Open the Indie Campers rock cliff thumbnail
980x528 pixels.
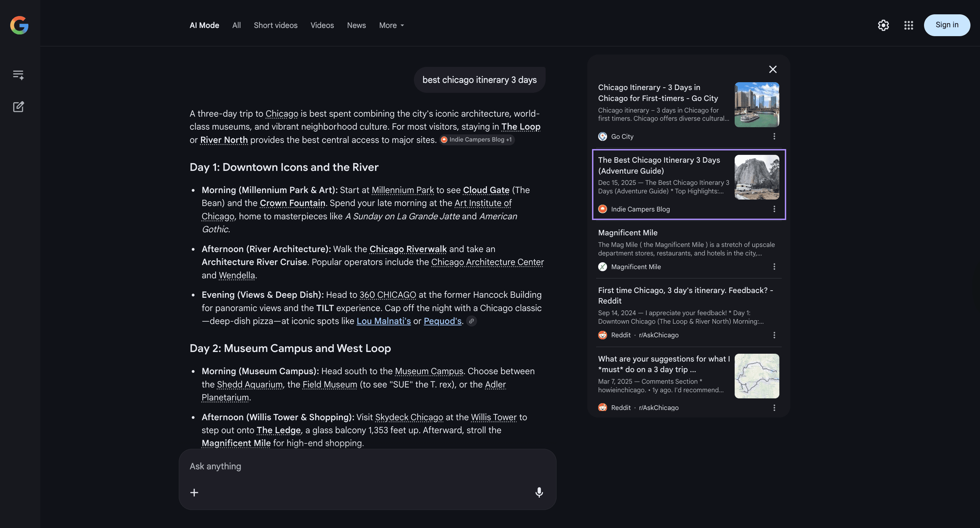[757, 177]
